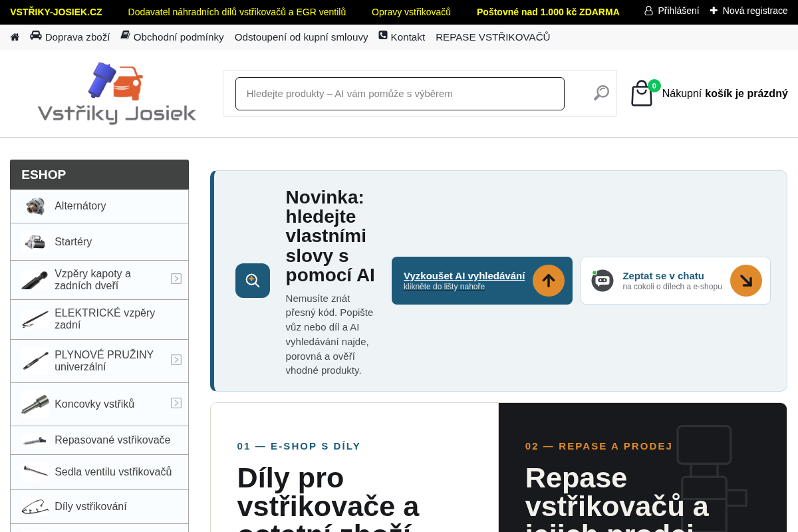
Task: Focus the Hledejte produkty search field
Action: (x=400, y=94)
